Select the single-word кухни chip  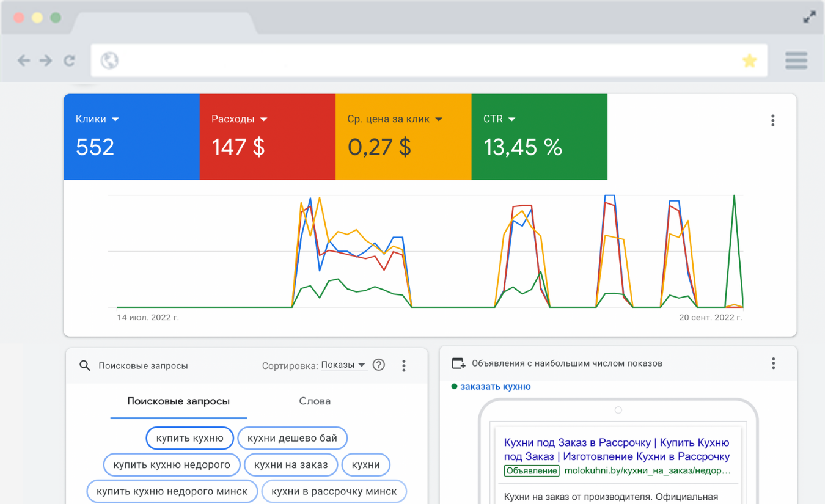pos(366,465)
